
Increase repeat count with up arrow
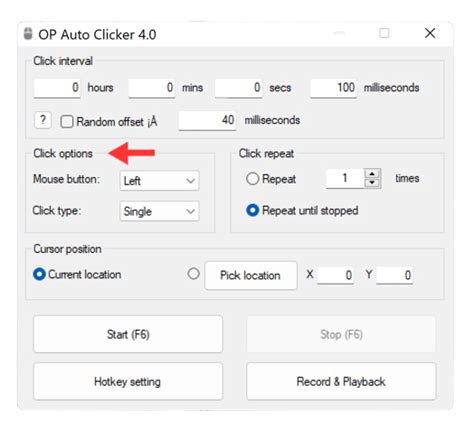(x=372, y=174)
